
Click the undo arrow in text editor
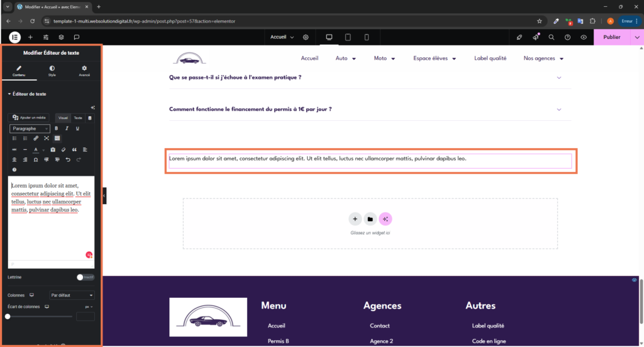tap(68, 160)
